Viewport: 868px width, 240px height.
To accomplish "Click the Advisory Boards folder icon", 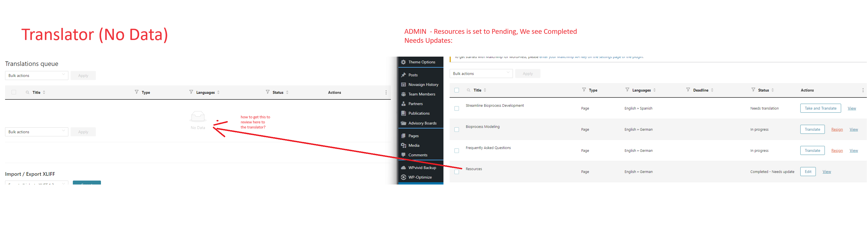I will (x=403, y=123).
